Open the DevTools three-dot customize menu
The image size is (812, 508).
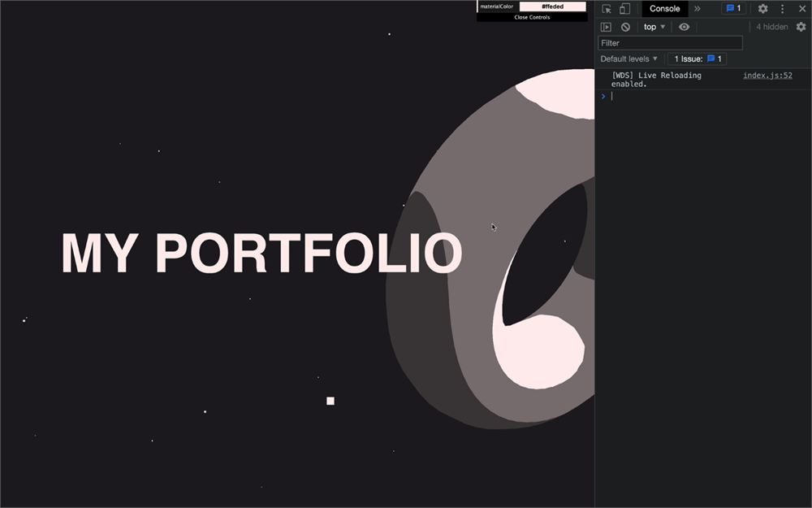pos(783,9)
